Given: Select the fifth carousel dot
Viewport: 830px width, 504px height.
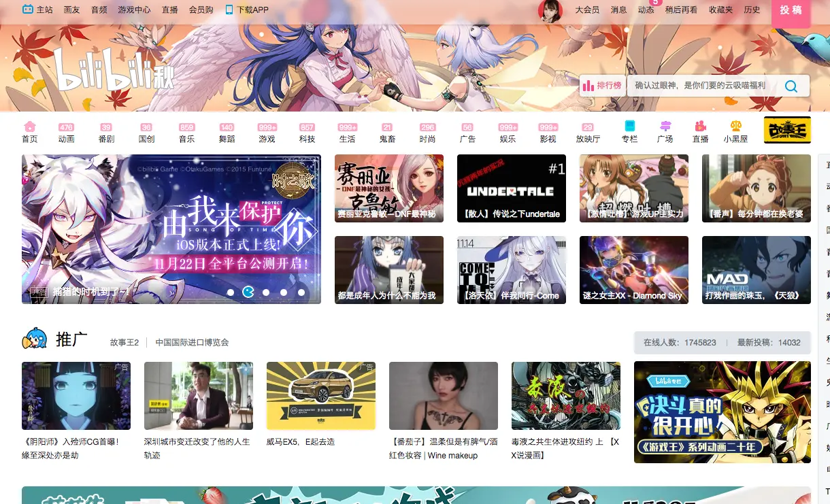Looking at the screenshot, I should pyautogui.click(x=301, y=292).
